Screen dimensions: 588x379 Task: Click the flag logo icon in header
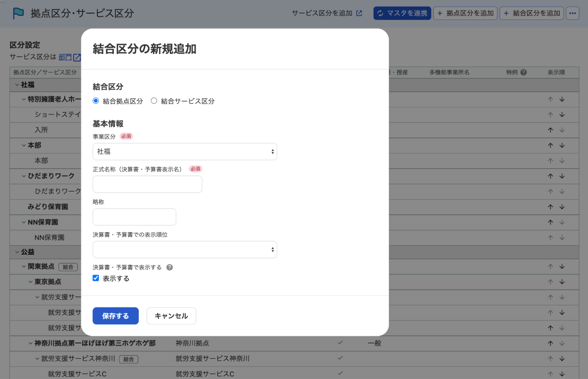[x=18, y=13]
